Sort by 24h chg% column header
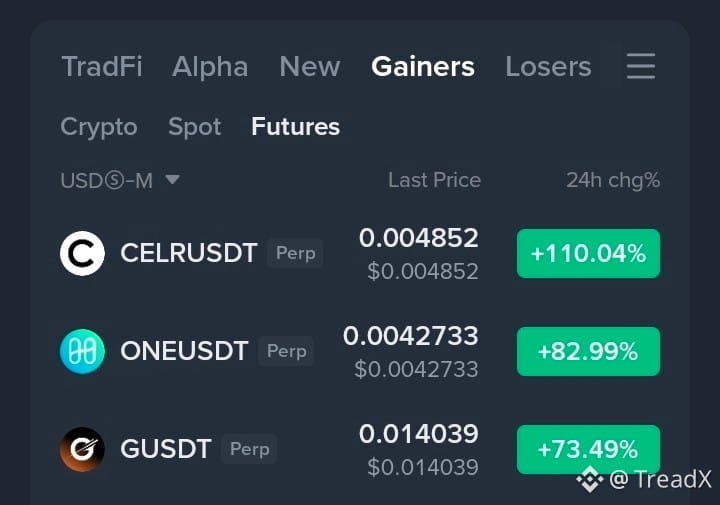 click(x=613, y=180)
